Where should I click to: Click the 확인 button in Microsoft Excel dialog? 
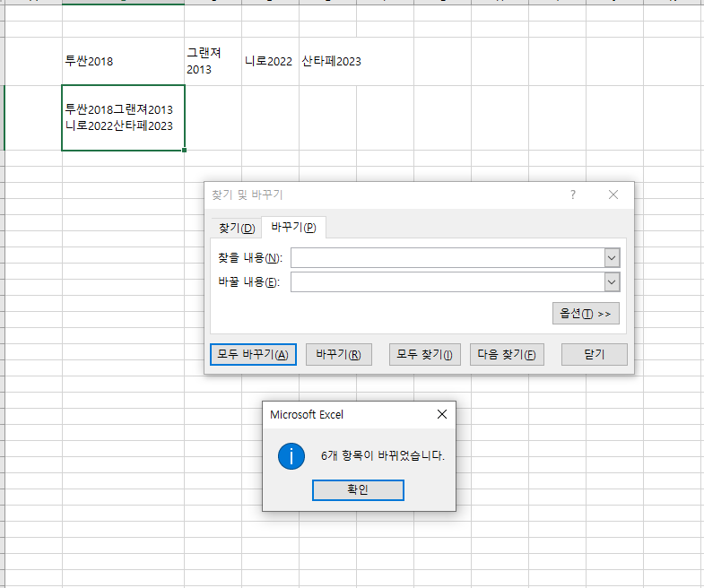tap(358, 489)
